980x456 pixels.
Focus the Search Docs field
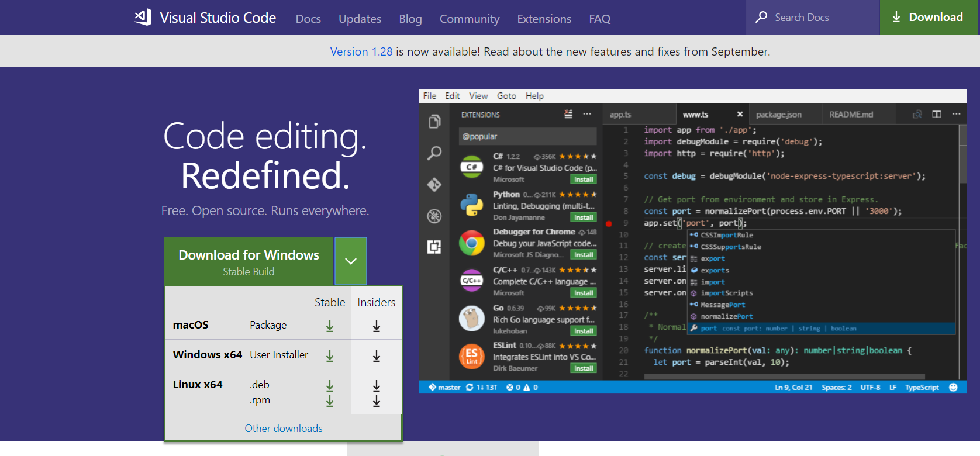click(x=813, y=18)
